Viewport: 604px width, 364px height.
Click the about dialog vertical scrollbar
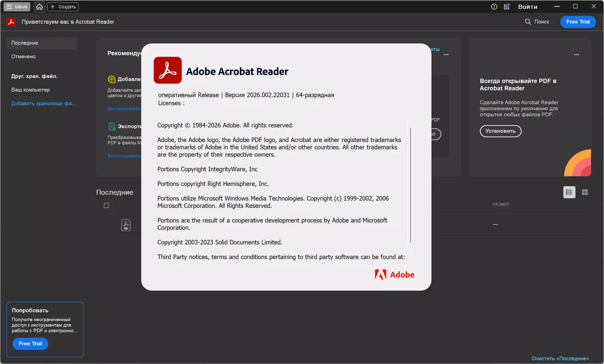[x=411, y=185]
